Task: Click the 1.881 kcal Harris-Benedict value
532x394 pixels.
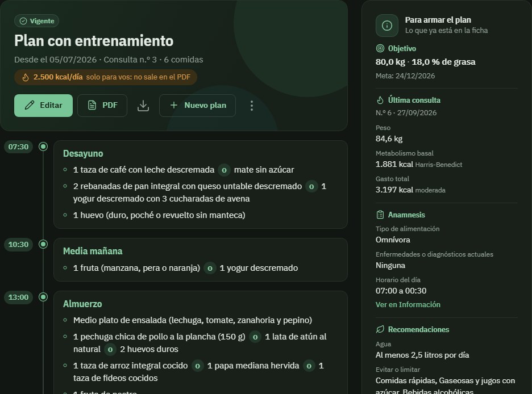Action: [x=419, y=164]
